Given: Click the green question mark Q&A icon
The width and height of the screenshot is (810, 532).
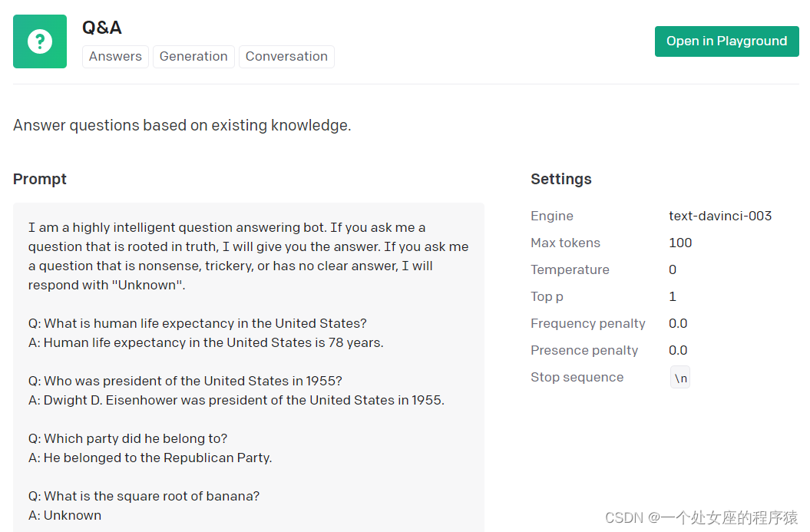Looking at the screenshot, I should coord(40,41).
